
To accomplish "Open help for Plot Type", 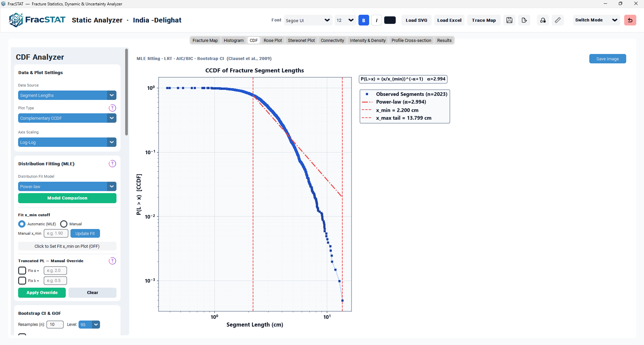I will click(112, 108).
